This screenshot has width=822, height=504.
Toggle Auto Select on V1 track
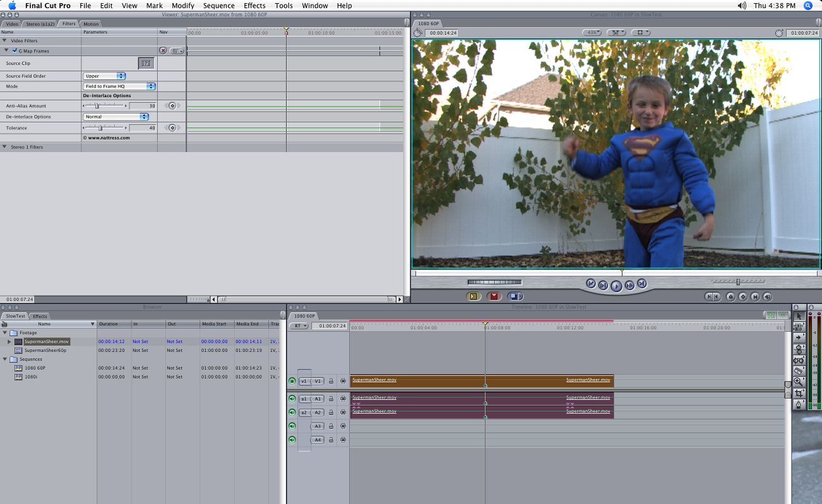click(x=343, y=381)
